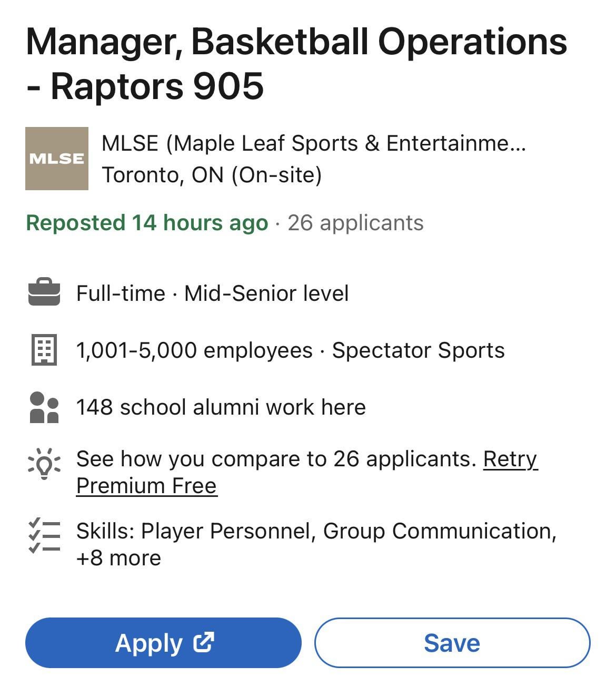Click the Toronto, ON (On-site) location text

(x=212, y=175)
